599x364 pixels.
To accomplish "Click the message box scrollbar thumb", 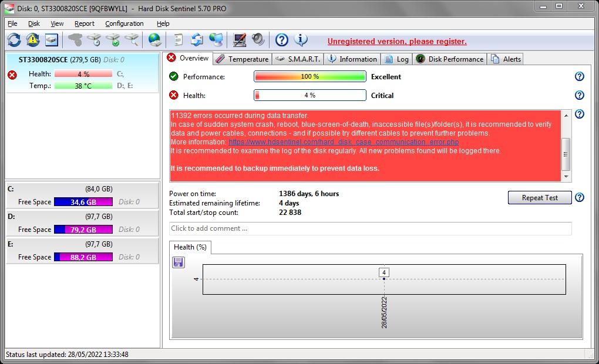I will point(566,154).
